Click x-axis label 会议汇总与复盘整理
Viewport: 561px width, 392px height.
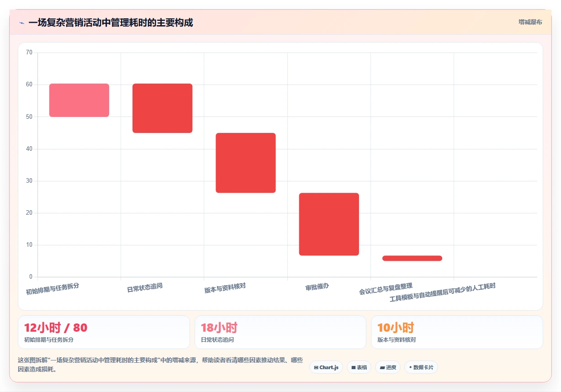(x=386, y=289)
